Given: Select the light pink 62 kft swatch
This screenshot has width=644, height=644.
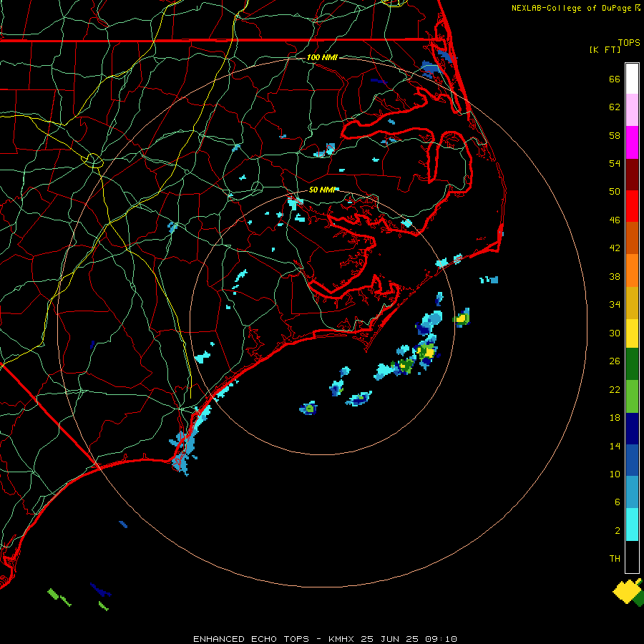Looking at the screenshot, I should (x=632, y=110).
